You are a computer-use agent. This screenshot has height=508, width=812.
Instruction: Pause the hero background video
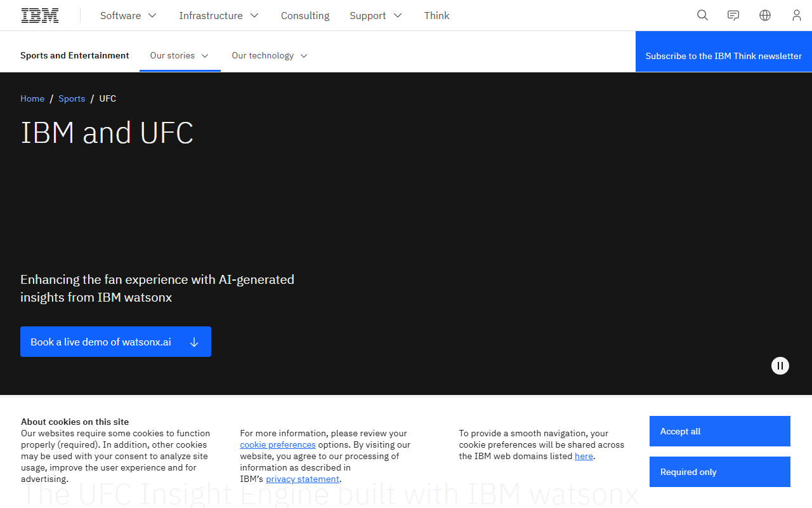pyautogui.click(x=780, y=366)
